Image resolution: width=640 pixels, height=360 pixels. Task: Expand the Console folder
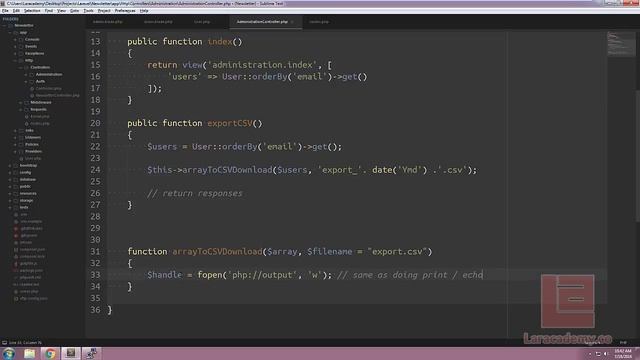[x=16, y=40]
